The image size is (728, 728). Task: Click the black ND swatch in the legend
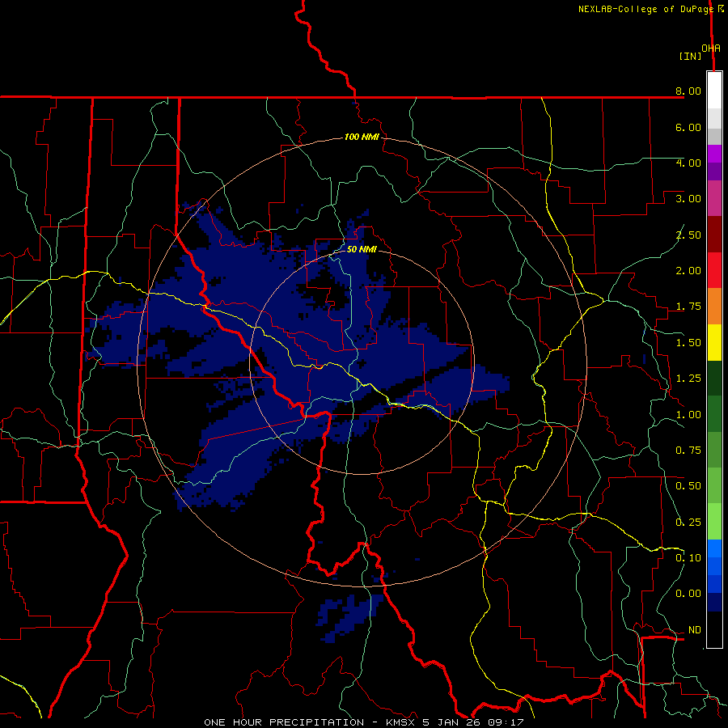coord(714,629)
